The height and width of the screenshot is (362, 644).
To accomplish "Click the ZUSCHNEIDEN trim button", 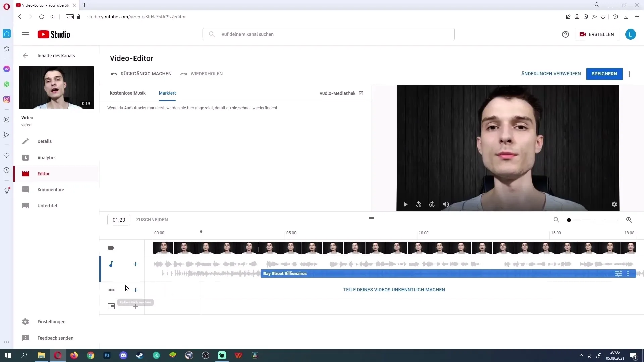I will click(152, 220).
